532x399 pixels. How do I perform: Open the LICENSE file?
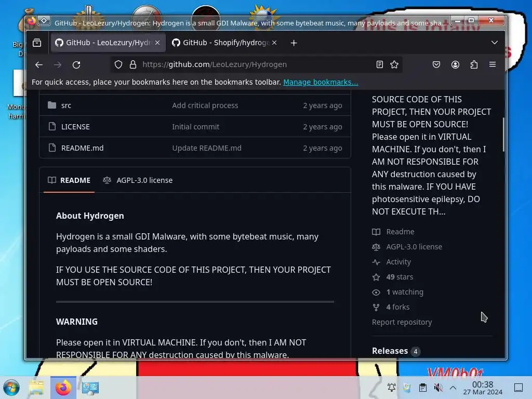pyautogui.click(x=75, y=127)
